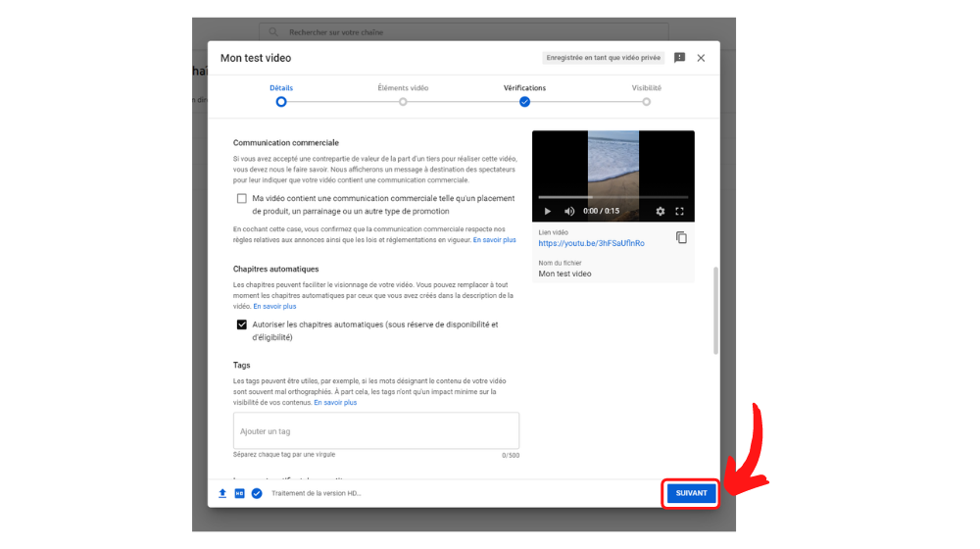Viewport: 980px width, 549px height.
Task: Enter fullscreen on the video preview
Action: coord(679,212)
